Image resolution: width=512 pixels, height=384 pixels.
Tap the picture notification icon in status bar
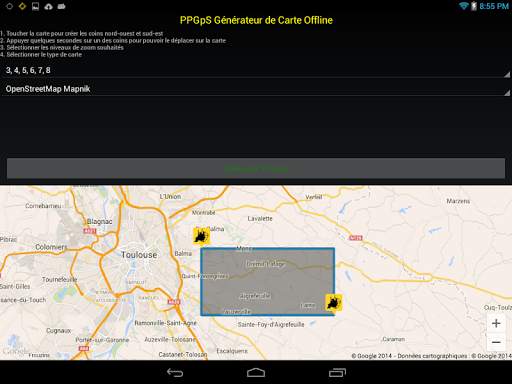tap(35, 6)
